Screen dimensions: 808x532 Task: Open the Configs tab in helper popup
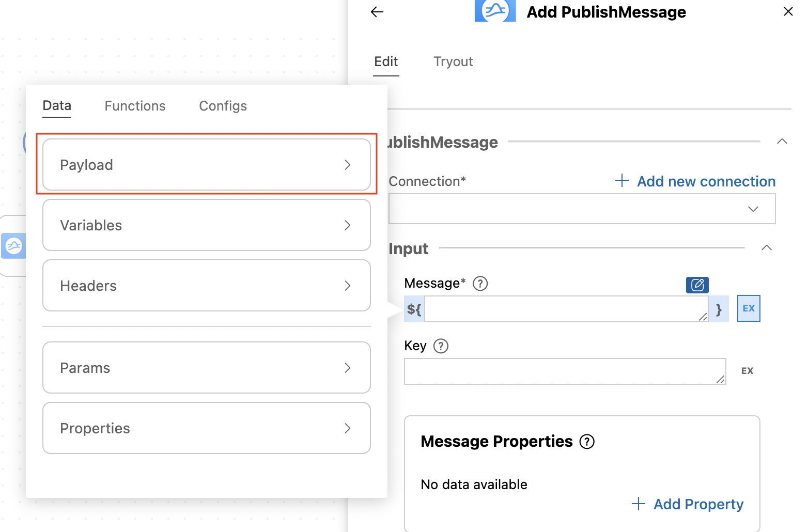[223, 106]
